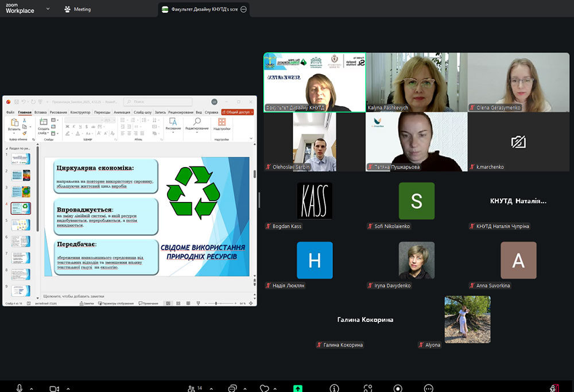
Task: Open the Zoom Workplace dropdown chevron
Action: coord(47,9)
